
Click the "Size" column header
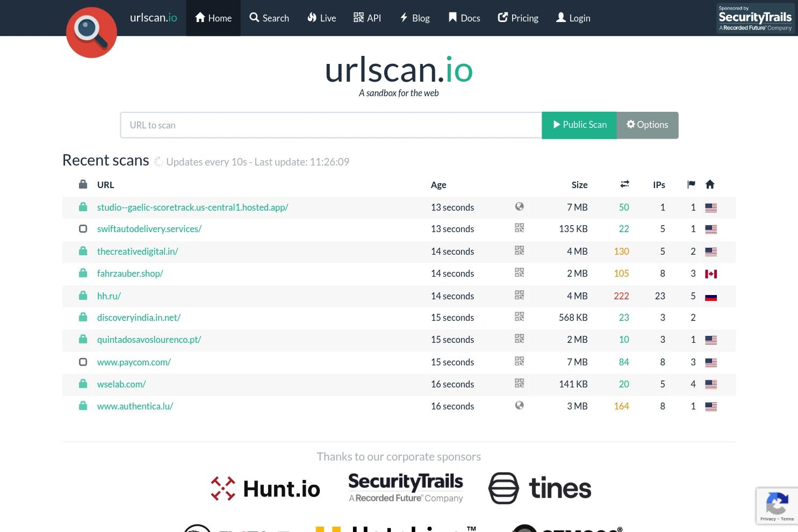(579, 185)
